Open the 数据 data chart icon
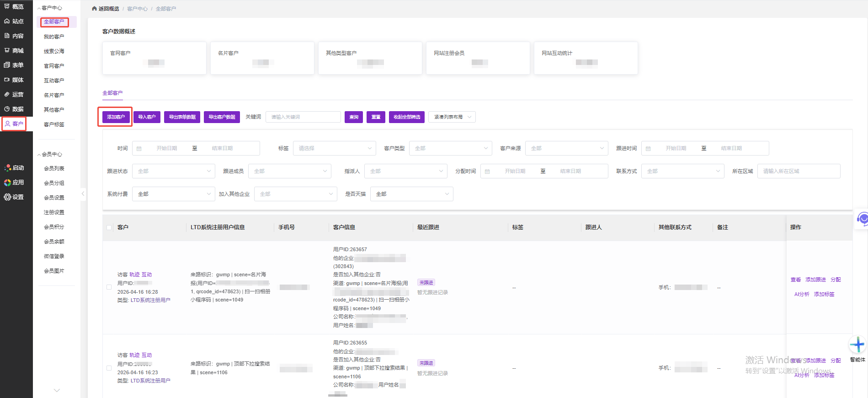 point(7,109)
